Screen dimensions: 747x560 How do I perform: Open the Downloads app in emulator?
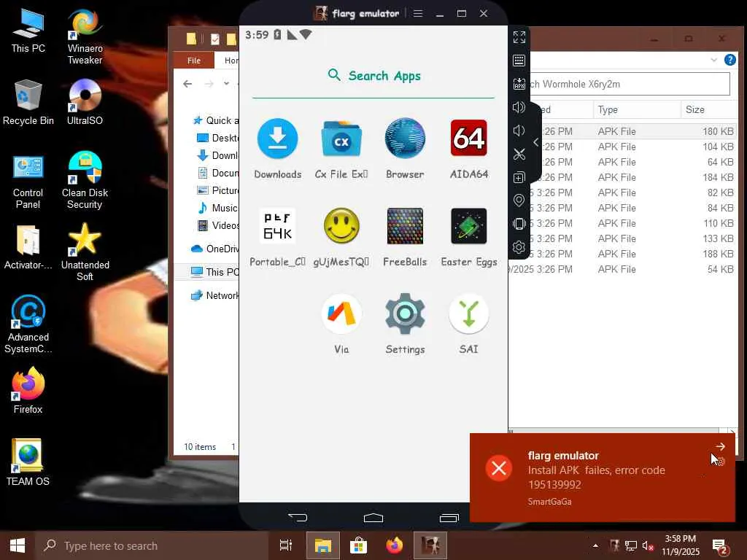(278, 139)
